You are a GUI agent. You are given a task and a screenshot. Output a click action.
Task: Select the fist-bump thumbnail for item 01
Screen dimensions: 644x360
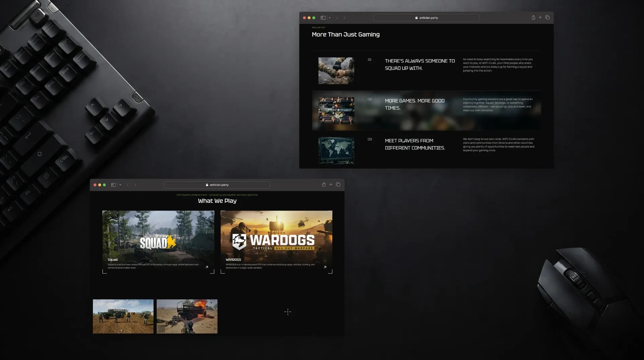point(336,71)
